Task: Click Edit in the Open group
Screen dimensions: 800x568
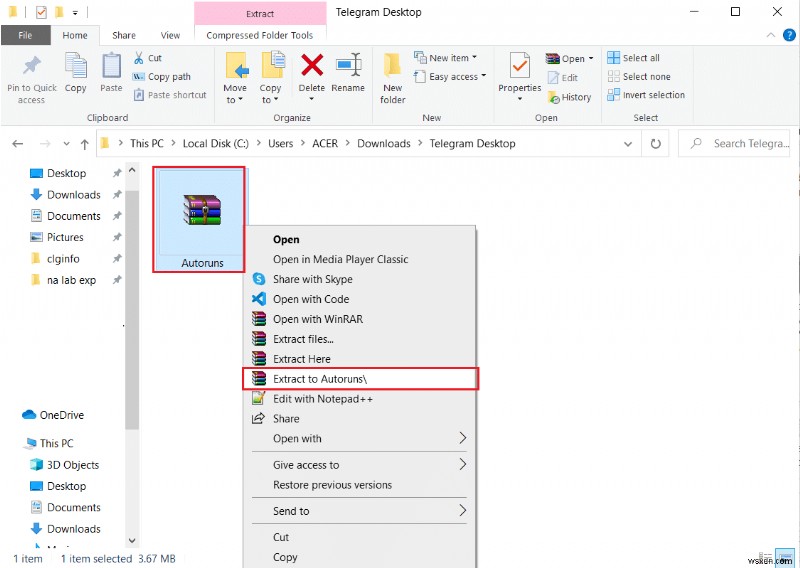Action: tap(563, 78)
